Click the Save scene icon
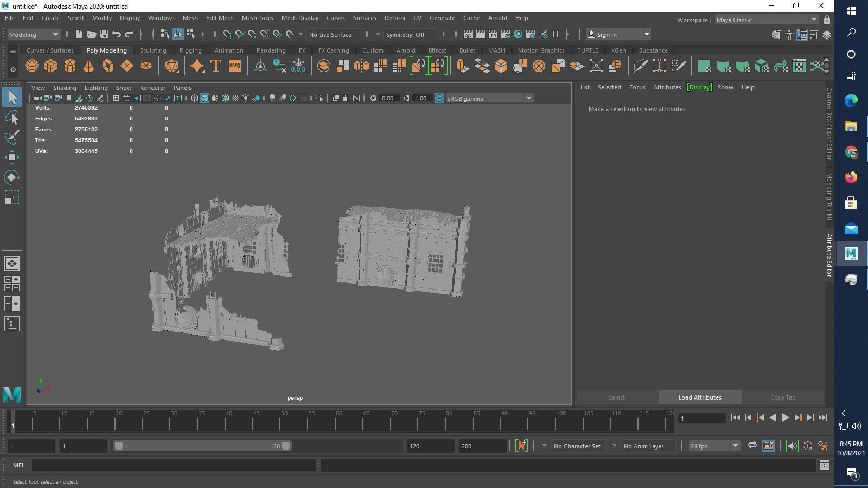 pos(104,34)
